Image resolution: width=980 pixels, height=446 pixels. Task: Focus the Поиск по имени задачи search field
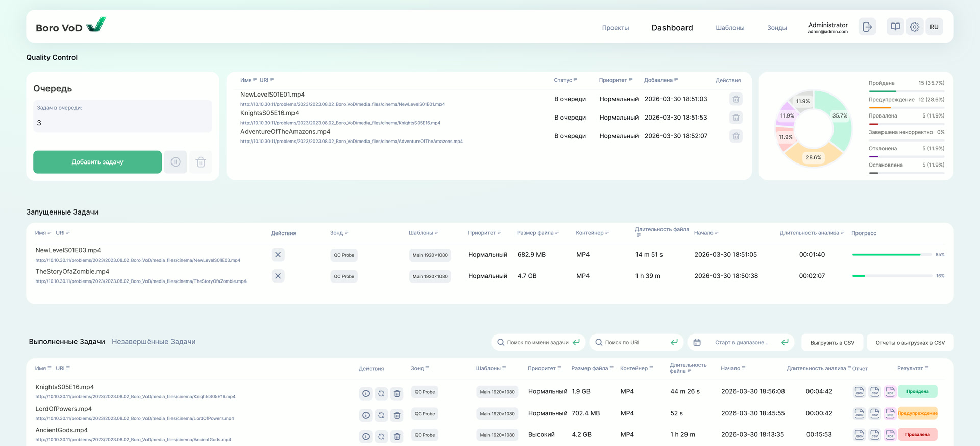[x=537, y=343]
